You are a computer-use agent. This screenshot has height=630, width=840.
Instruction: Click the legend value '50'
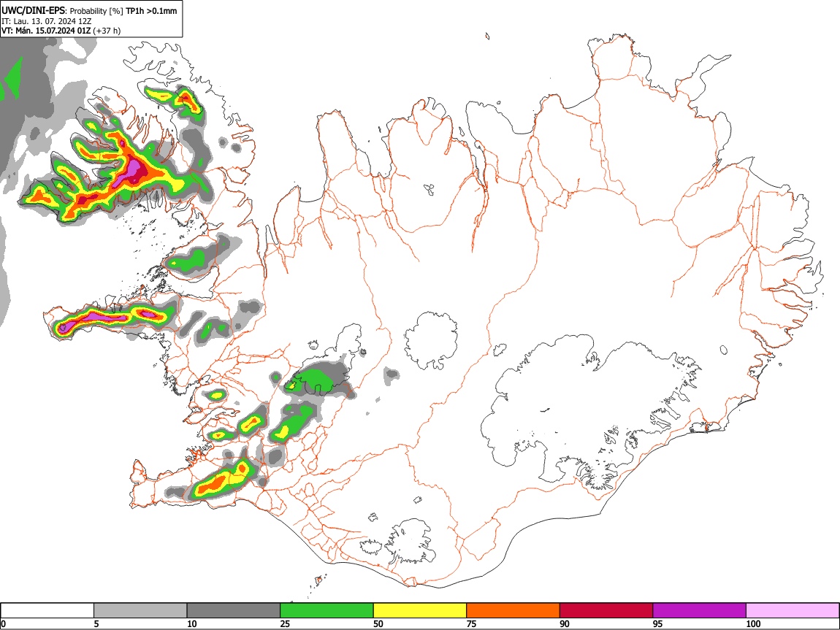378,623
